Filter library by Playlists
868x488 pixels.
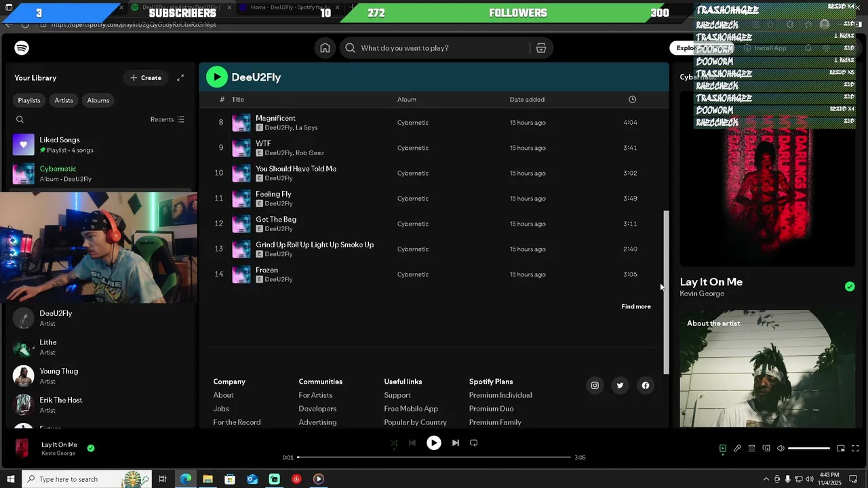[29, 100]
